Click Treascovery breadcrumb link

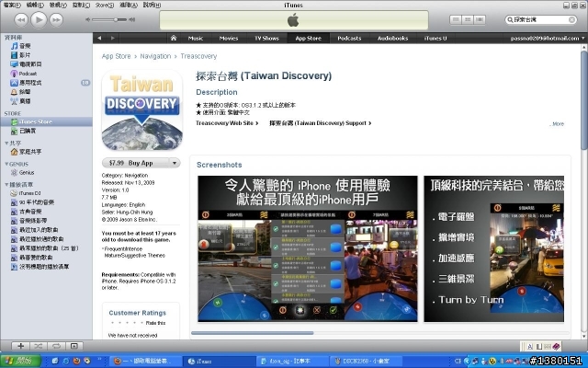[x=198, y=56]
